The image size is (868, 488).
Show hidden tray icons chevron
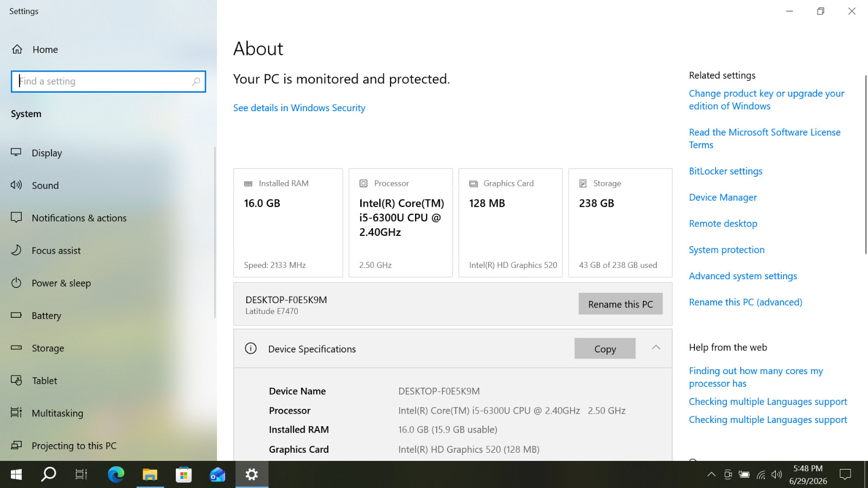[711, 474]
